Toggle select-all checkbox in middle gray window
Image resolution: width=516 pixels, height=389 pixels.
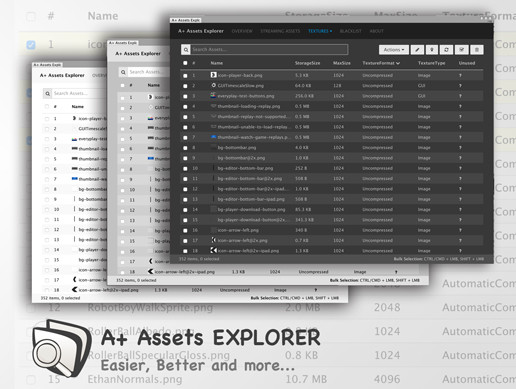(x=122, y=86)
